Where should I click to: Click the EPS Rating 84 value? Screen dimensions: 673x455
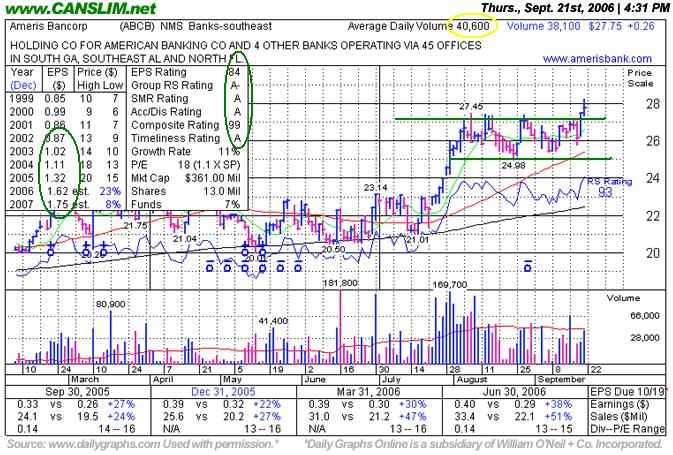pyautogui.click(x=234, y=72)
